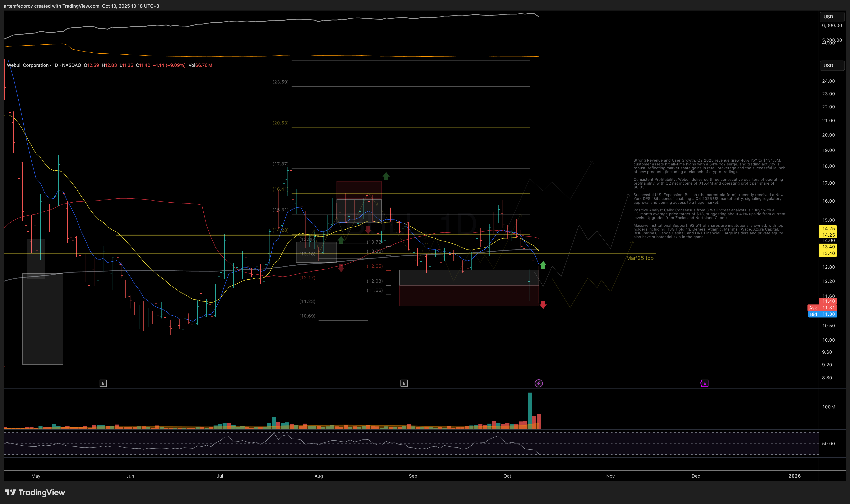Select the (12.65) red level label
The width and height of the screenshot is (850, 504).
coord(375,266)
